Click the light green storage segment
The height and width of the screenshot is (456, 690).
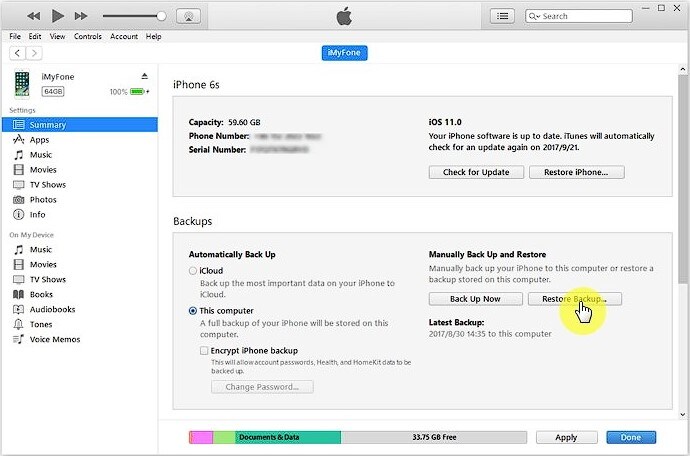224,438
